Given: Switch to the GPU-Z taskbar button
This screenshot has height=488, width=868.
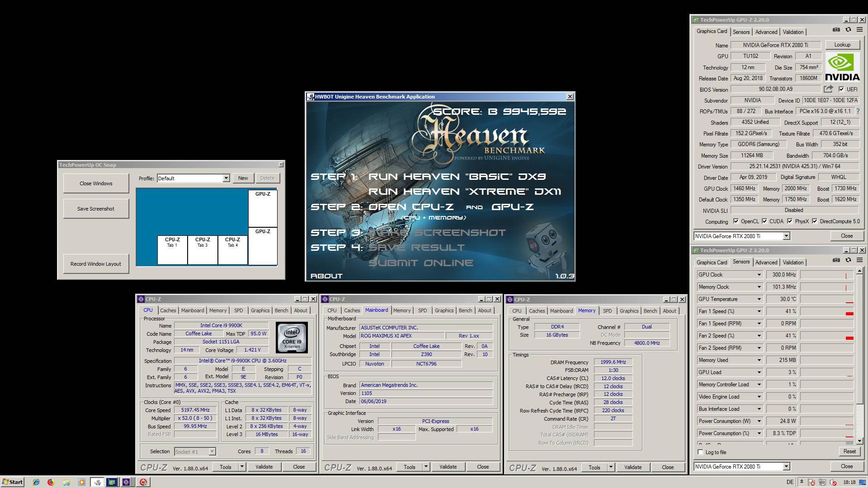Looking at the screenshot, I should coord(112,482).
